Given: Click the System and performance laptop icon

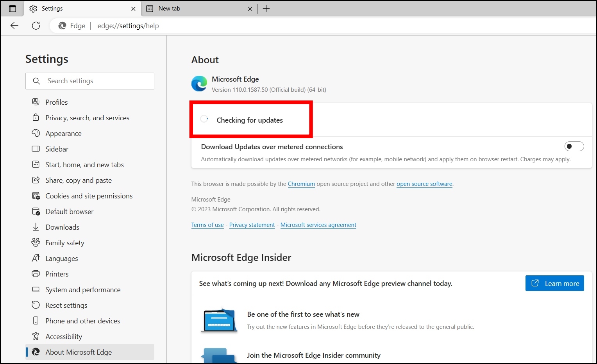Looking at the screenshot, I should (x=36, y=289).
